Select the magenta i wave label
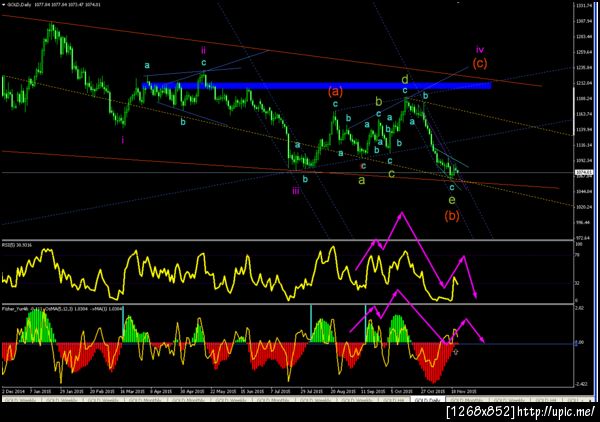 (x=122, y=140)
